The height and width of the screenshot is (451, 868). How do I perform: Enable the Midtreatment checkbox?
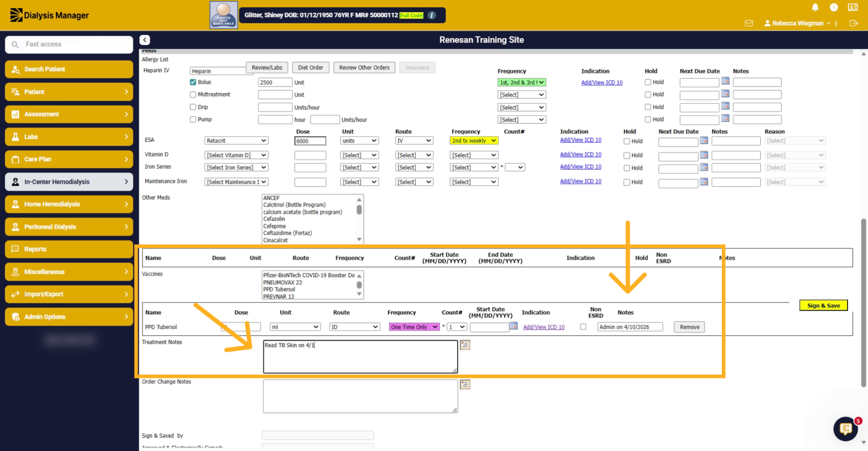tap(193, 94)
